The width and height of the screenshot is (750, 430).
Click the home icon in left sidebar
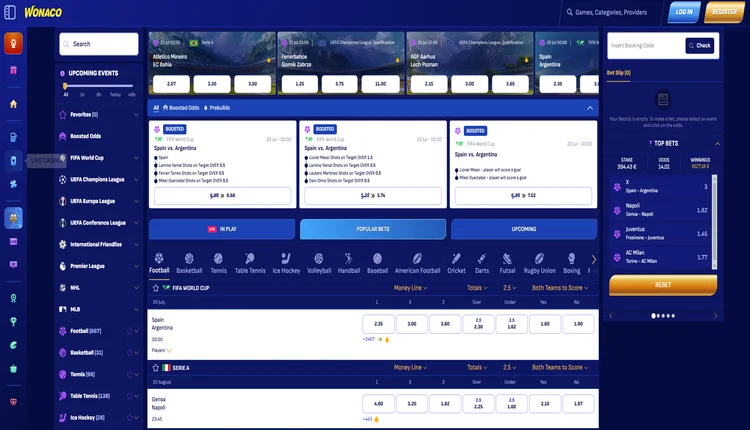tap(13, 104)
